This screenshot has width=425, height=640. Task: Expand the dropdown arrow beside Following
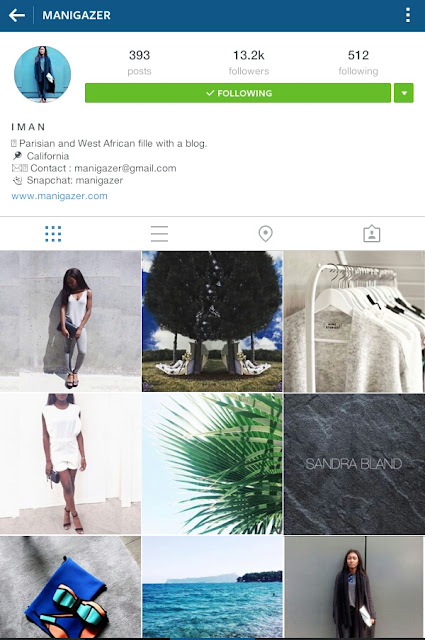404,93
